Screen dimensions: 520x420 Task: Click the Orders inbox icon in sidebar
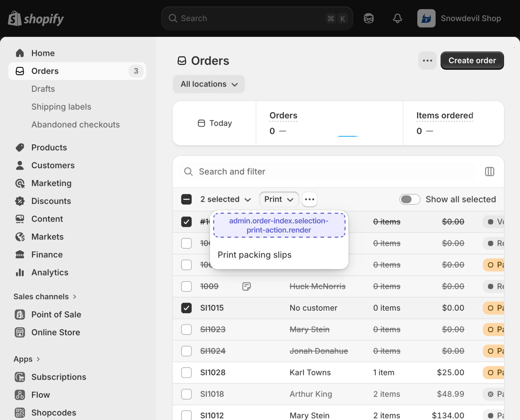(x=20, y=71)
